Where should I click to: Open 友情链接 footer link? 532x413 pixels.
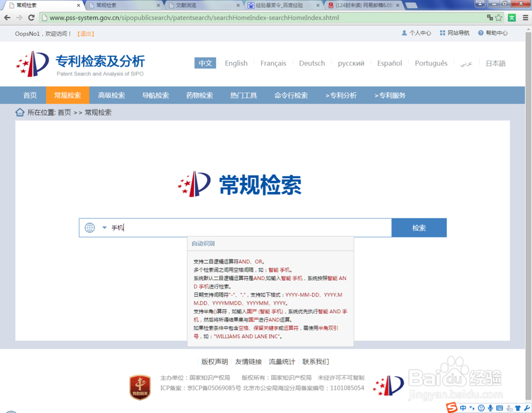(x=248, y=362)
